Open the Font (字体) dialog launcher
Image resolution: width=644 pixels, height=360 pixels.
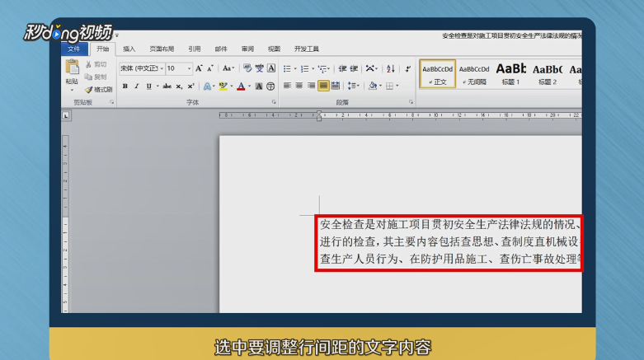pos(274,102)
